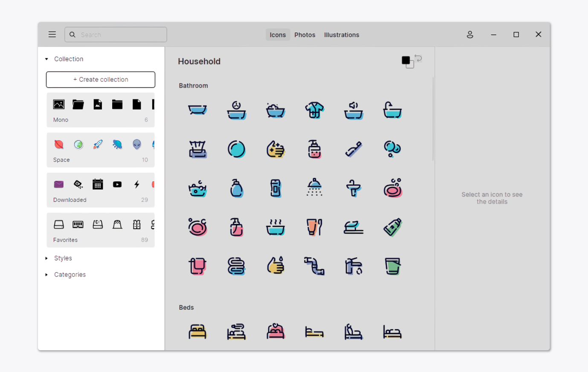This screenshot has height=372, width=588.
Task: Swap colors with the reverse arrow icon
Action: 419,58
